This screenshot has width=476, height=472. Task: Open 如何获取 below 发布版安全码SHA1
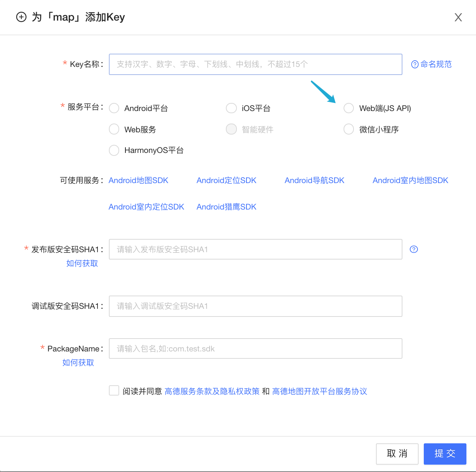82,263
